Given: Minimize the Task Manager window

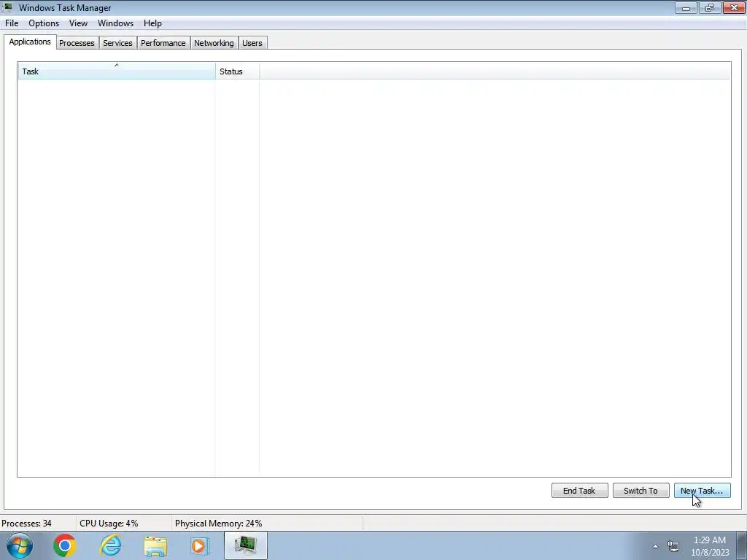Looking at the screenshot, I should [686, 7].
